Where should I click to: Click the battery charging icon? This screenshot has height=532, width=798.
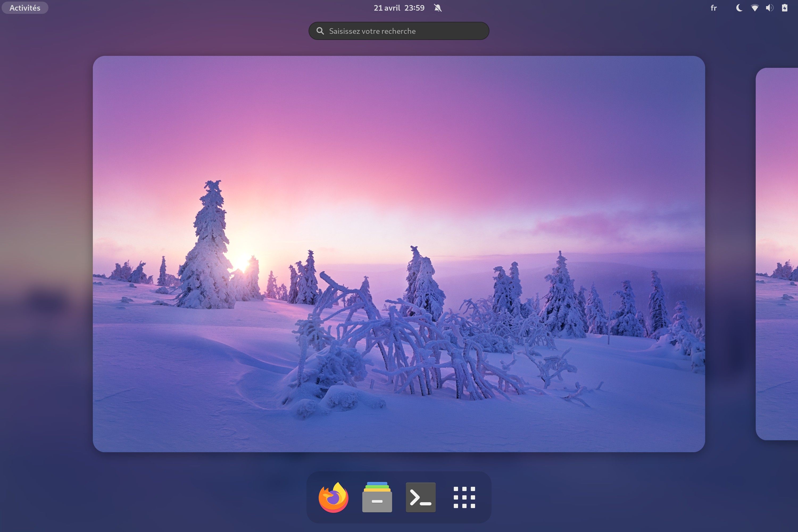(785, 8)
